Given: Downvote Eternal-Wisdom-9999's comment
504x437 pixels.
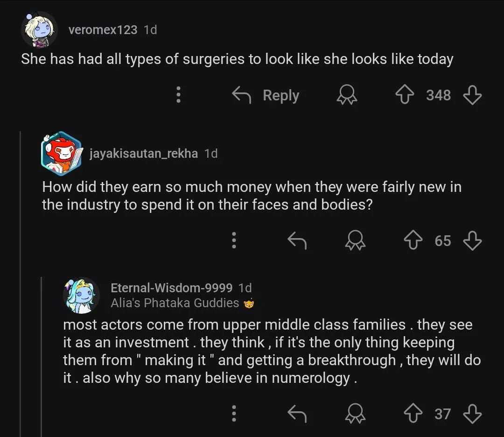Looking at the screenshot, I should click(x=472, y=414).
